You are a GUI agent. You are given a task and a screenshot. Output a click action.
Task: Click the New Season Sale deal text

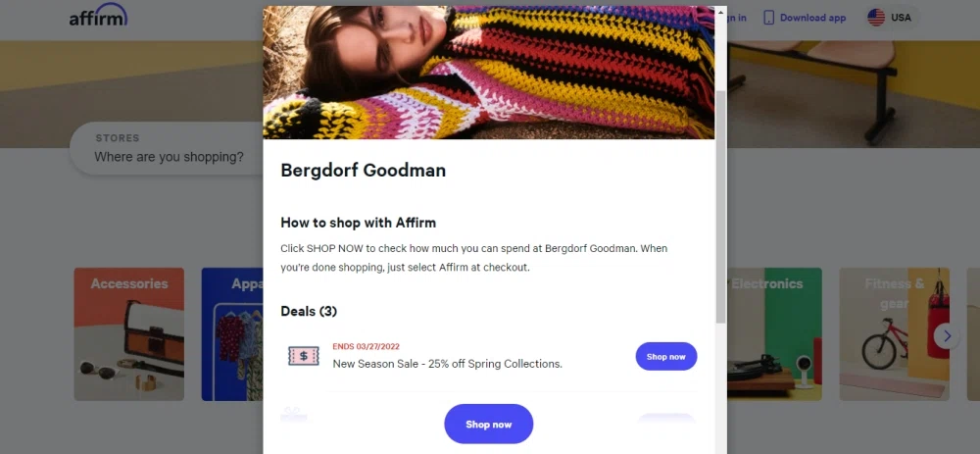448,364
